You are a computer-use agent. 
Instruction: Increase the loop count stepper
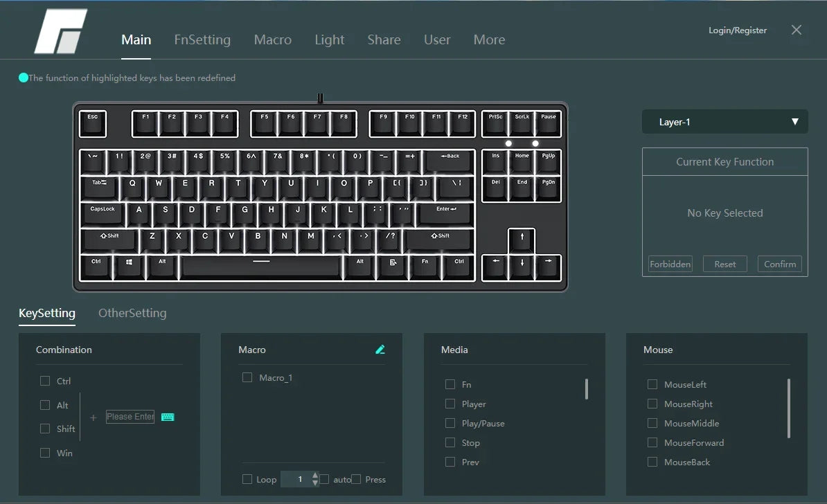pyautogui.click(x=315, y=476)
